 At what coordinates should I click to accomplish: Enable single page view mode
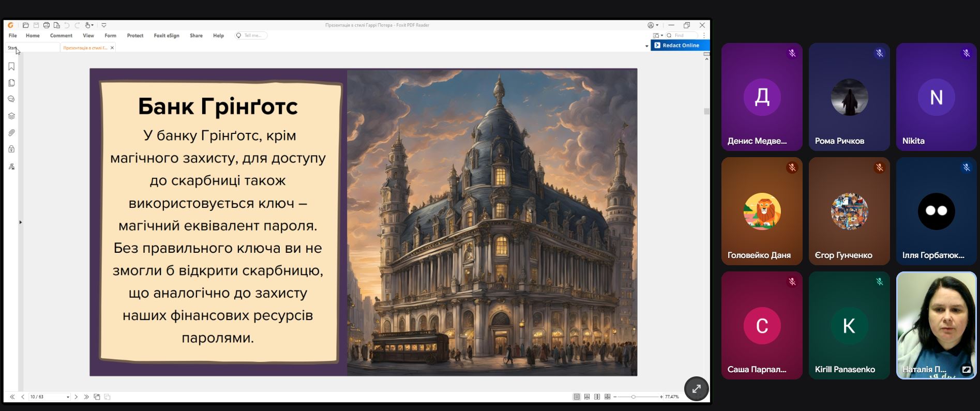(577, 397)
